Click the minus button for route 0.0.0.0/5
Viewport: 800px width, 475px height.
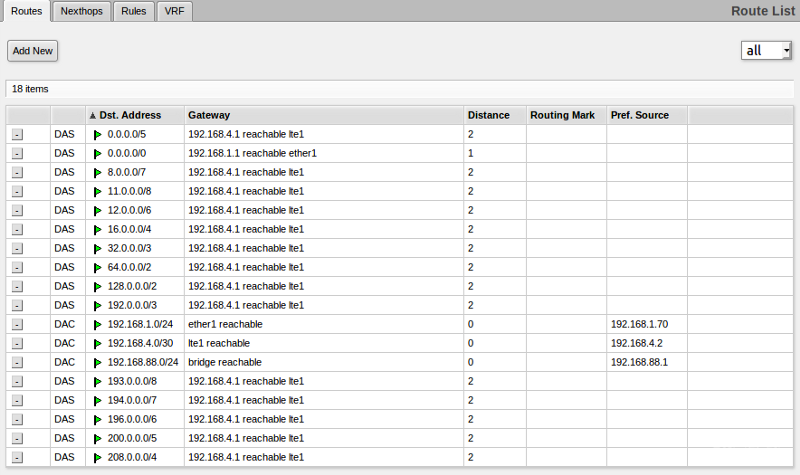click(17, 135)
